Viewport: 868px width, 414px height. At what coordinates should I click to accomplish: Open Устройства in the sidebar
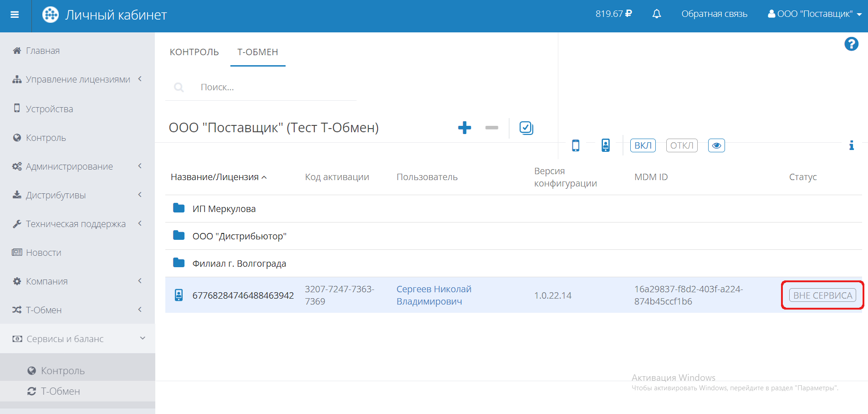pyautogui.click(x=49, y=109)
